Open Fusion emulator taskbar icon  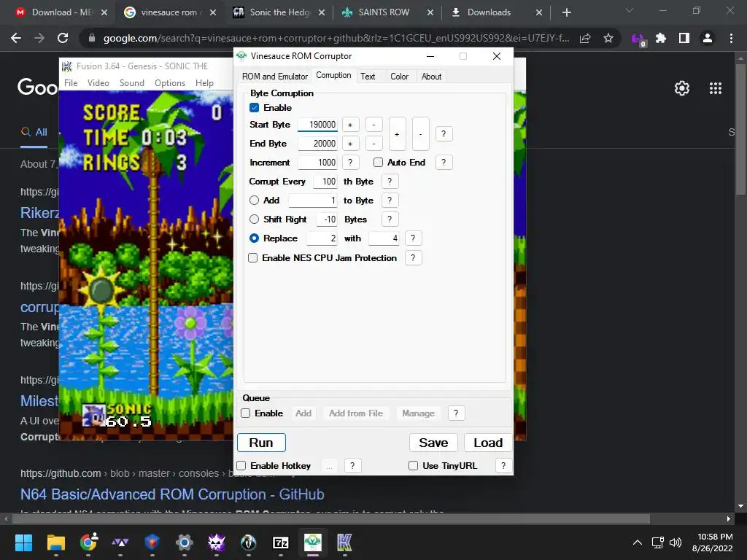coord(344,542)
